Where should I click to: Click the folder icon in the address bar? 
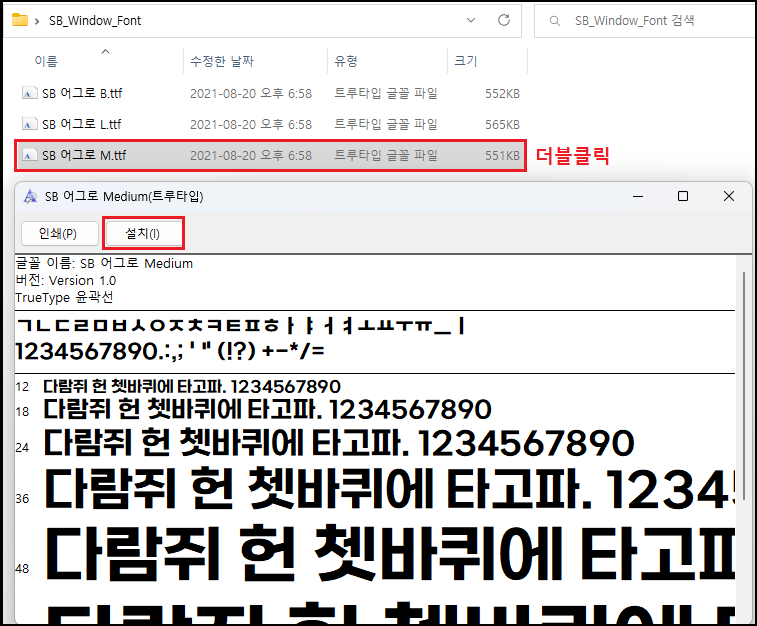[20, 20]
